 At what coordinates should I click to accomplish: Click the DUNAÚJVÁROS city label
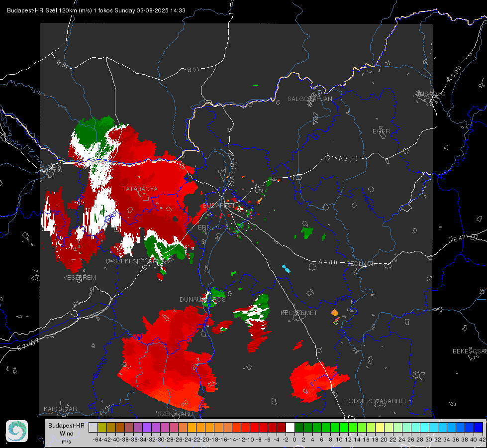coord(202,299)
